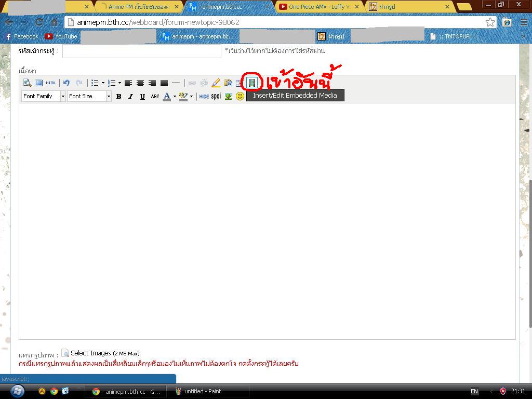
Task: Open the Windows Start button
Action: point(17,391)
